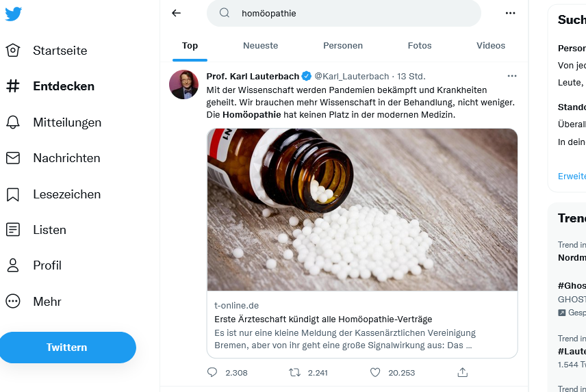This screenshot has height=392, width=586.
Task: Click the reply icon under tweet
Action: coord(212,373)
